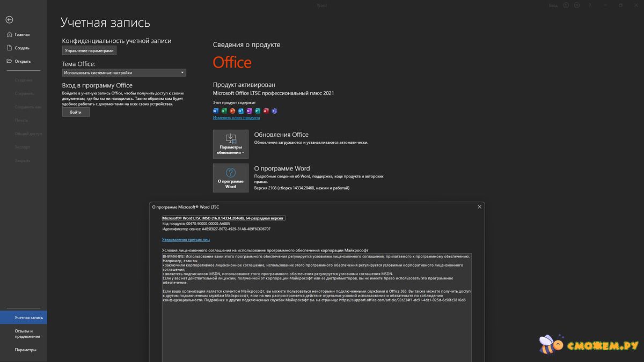Expand the Параметры обновления options button

tap(230, 144)
